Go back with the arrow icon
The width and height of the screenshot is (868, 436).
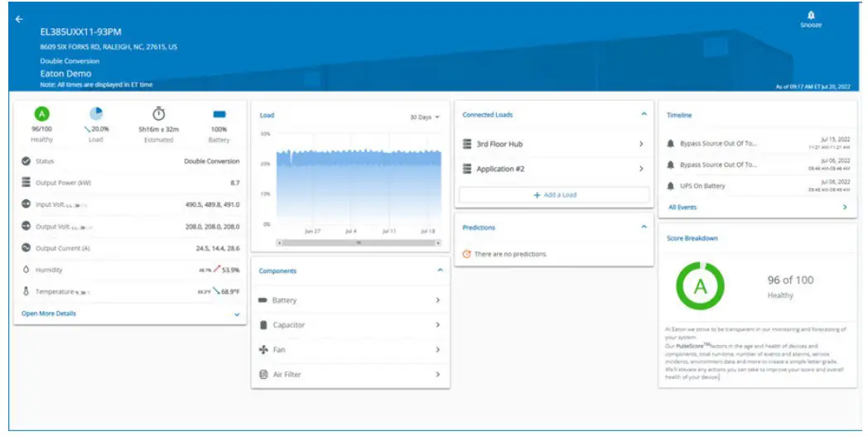tap(19, 19)
